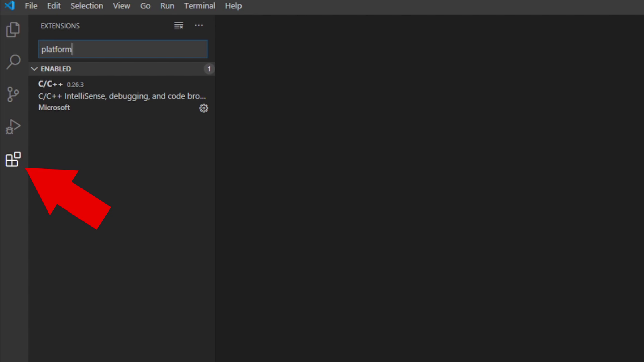Click the Extensions activity bar icon
This screenshot has height=362, width=644.
point(13,159)
